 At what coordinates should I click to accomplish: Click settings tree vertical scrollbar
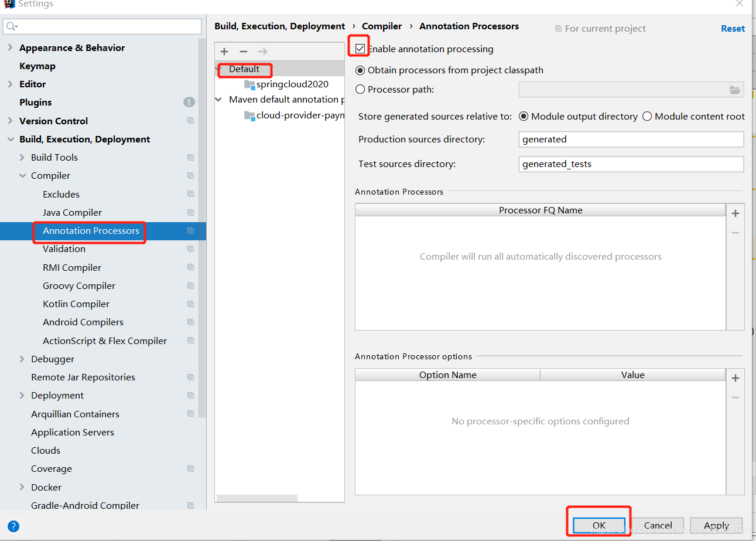tap(202, 229)
